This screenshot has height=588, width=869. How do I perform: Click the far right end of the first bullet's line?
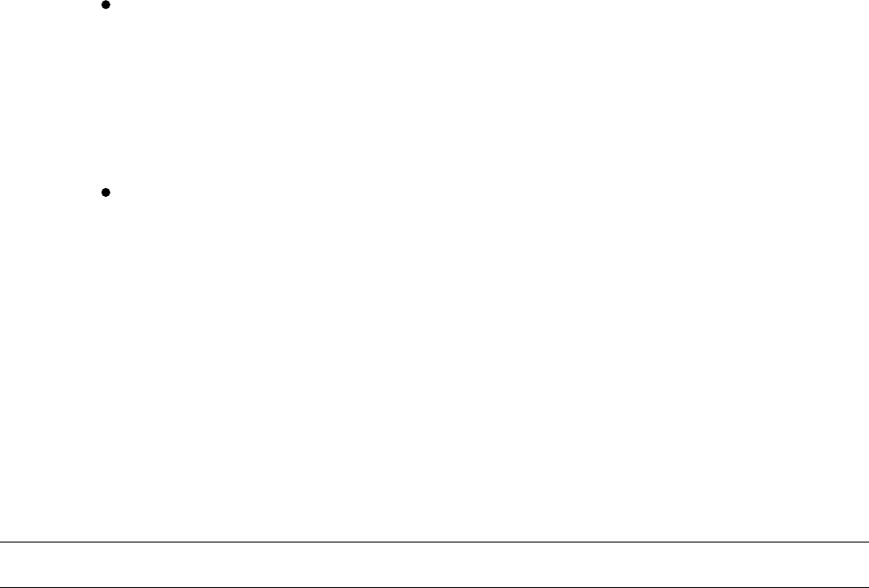pos(853,5)
